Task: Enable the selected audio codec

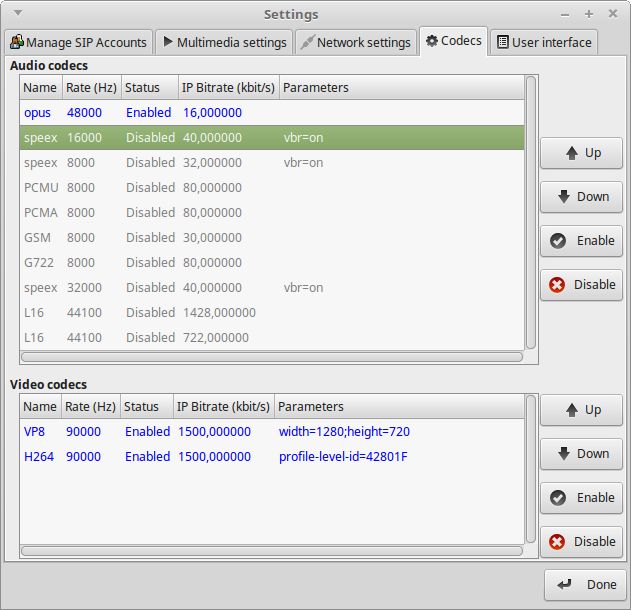Action: 582,241
